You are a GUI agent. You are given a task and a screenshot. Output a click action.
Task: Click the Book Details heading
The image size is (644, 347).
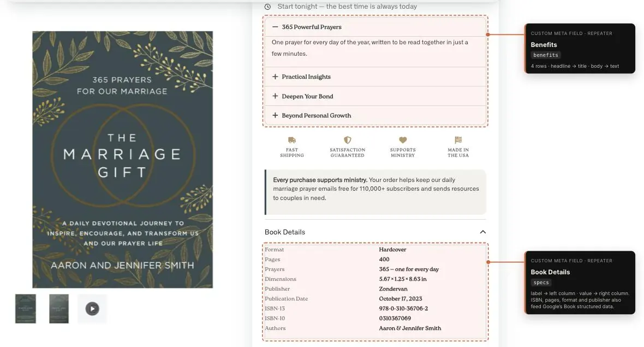click(x=285, y=232)
